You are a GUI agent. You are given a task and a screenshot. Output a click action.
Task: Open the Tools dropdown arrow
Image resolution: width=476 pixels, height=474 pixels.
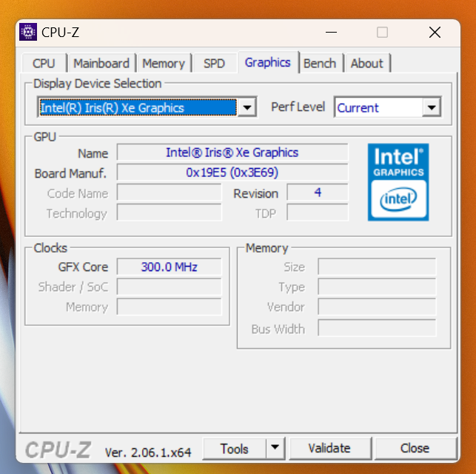coord(275,448)
